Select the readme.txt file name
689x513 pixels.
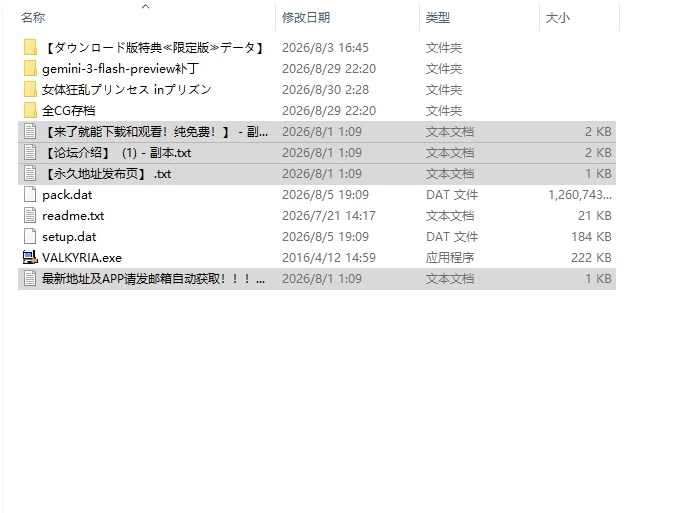(73, 215)
